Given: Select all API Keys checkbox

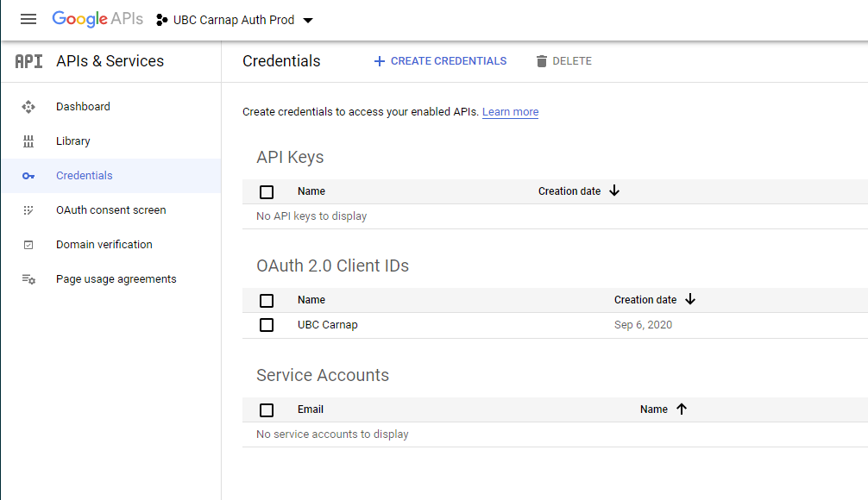Looking at the screenshot, I should tap(267, 192).
